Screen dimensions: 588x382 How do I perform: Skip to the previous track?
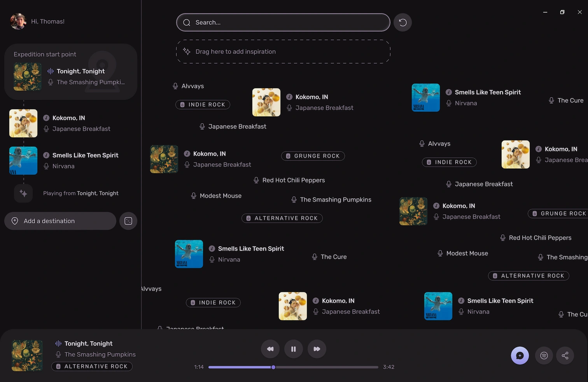pyautogui.click(x=270, y=349)
